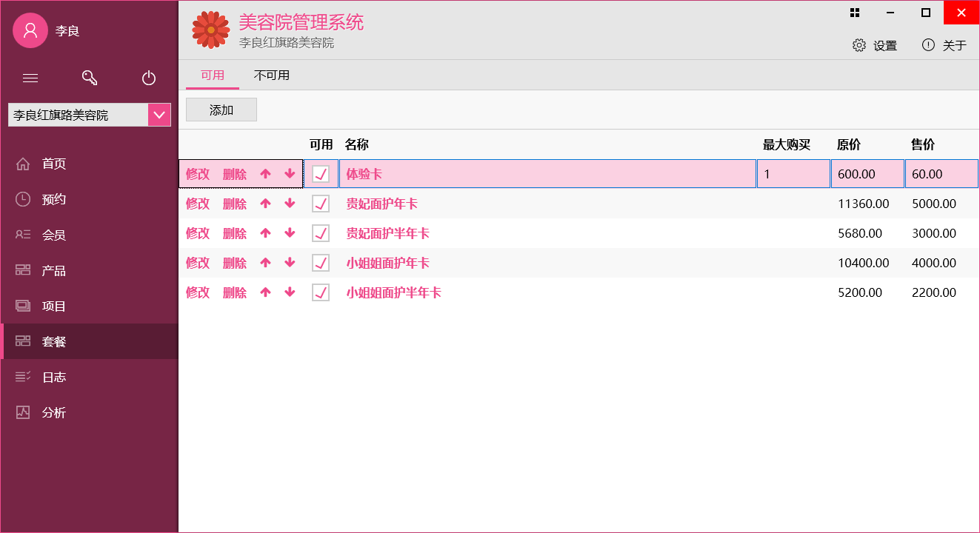Screen dimensions: 980x533
Task: Click 修改 for 小姐姐面护半年卡
Action: [198, 292]
